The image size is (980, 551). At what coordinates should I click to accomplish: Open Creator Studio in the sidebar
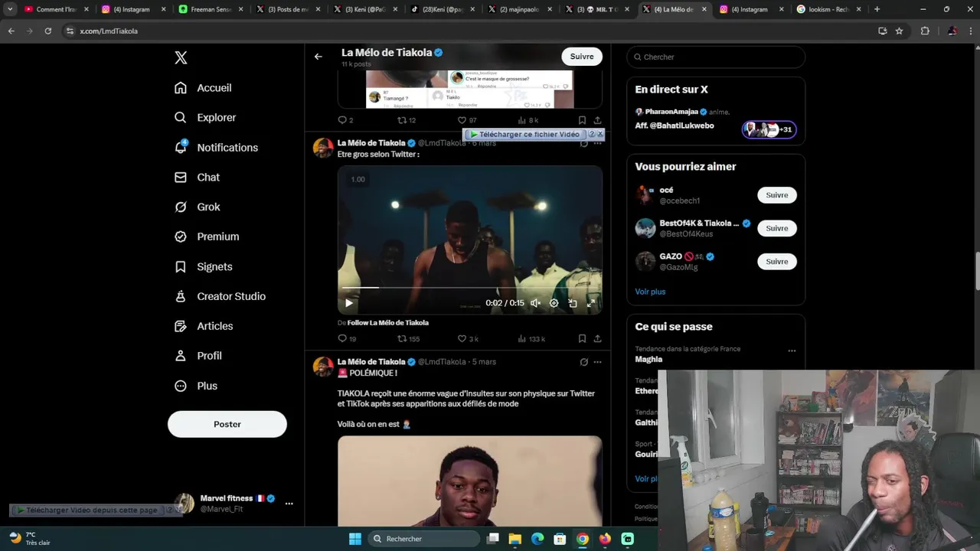click(220, 297)
